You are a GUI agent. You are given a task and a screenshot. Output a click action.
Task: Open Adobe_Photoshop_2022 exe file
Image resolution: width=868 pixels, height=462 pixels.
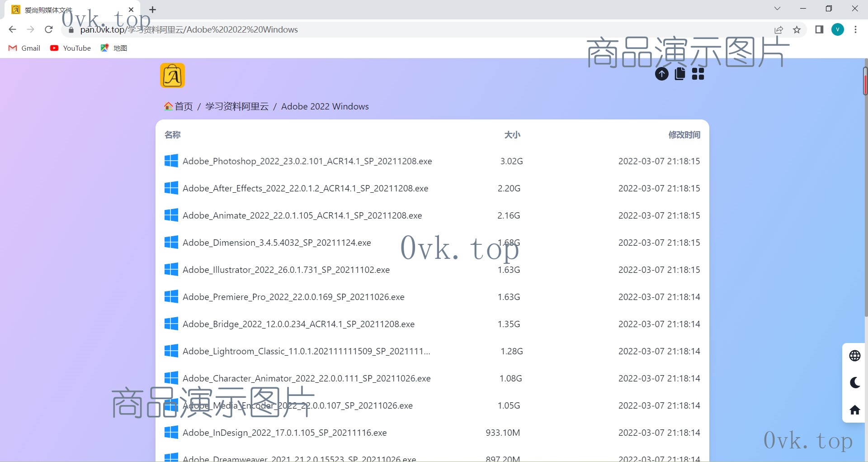coord(307,161)
